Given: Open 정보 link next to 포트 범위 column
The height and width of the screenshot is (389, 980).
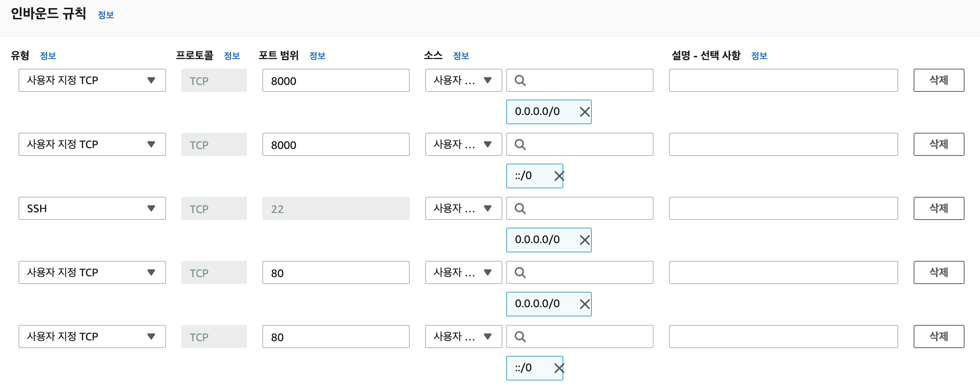Looking at the screenshot, I should pos(317,56).
